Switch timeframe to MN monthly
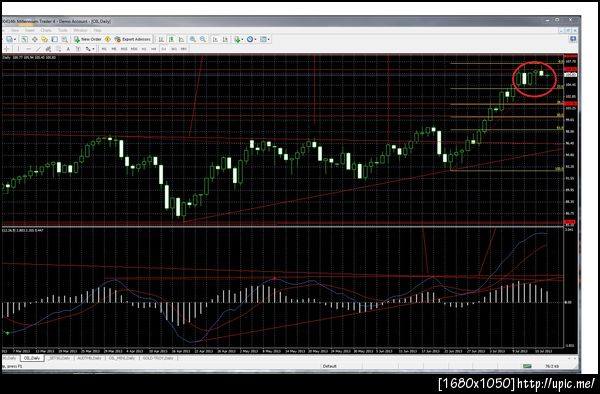Viewport: 600px width, 394px height. (184, 49)
